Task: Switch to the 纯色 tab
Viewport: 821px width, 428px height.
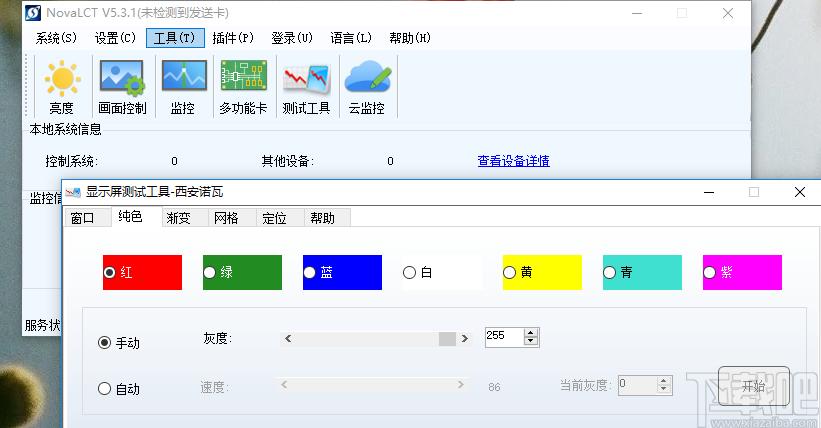Action: [136, 216]
